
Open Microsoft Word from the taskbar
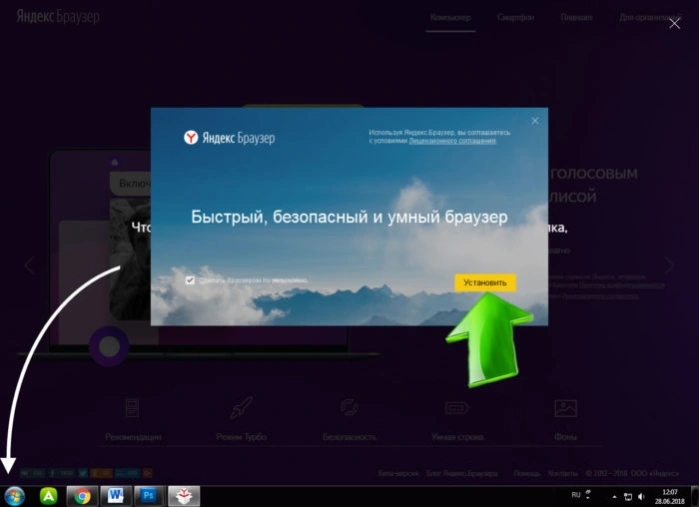[115, 496]
